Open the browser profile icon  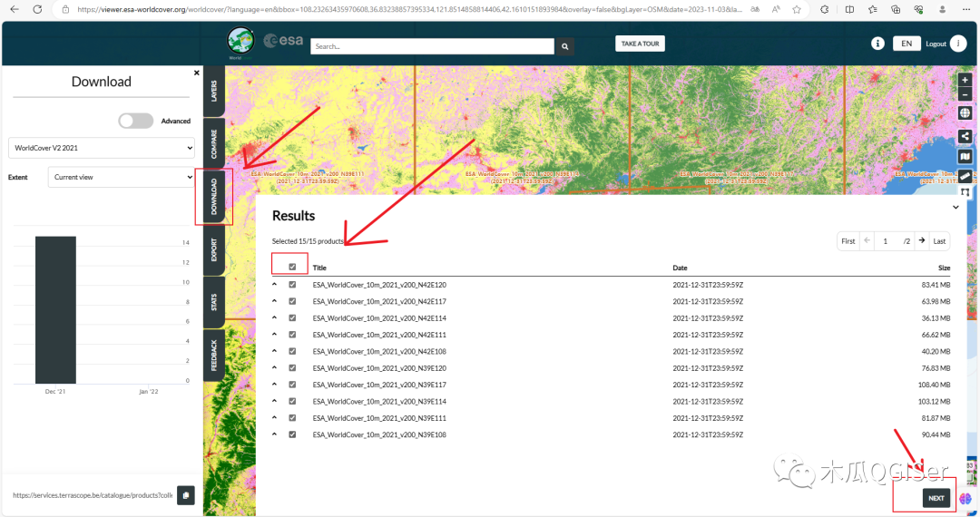click(x=943, y=9)
